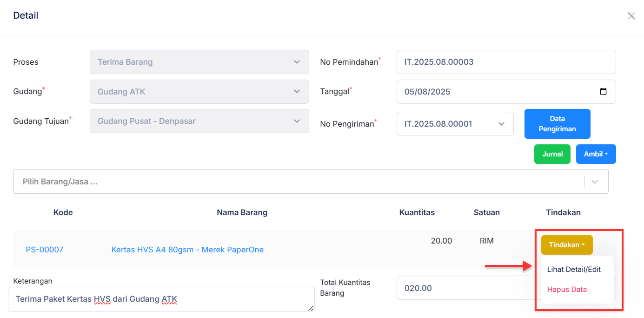Click the Data Pengiriman button
644x318 pixels.
coord(557,124)
